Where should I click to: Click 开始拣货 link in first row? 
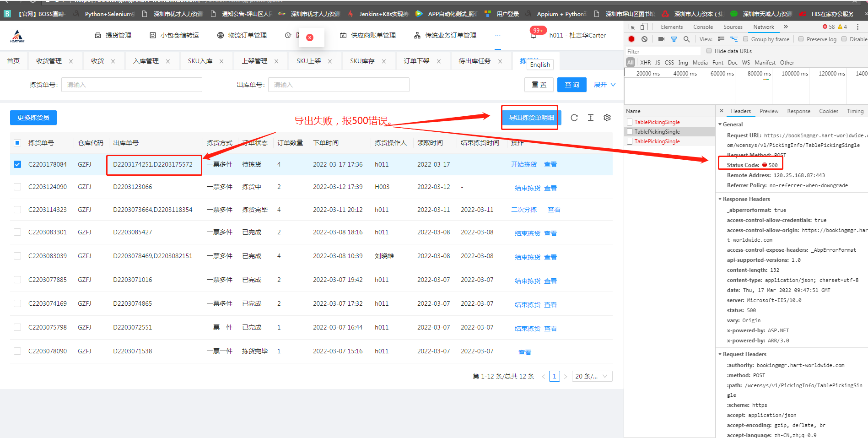pyautogui.click(x=523, y=164)
